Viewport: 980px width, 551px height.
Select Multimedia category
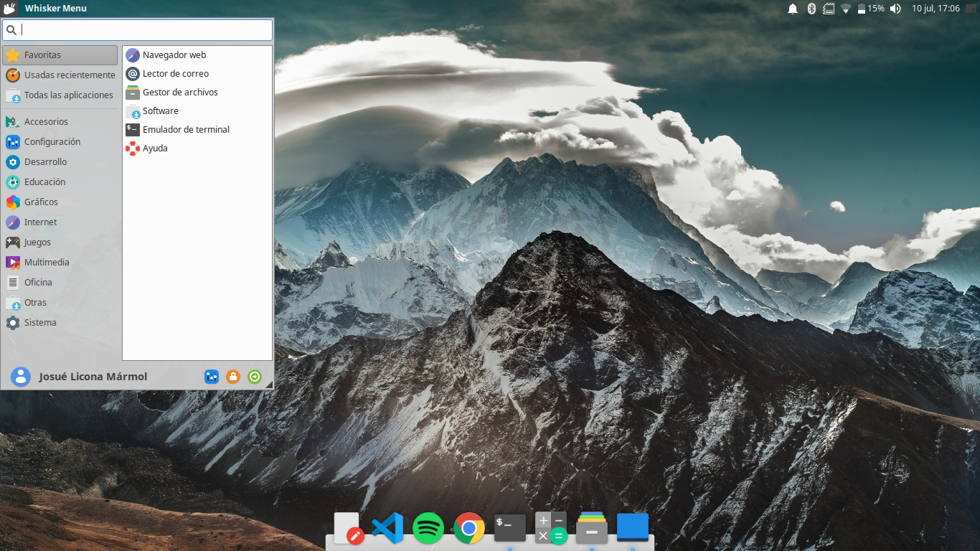coord(60,263)
